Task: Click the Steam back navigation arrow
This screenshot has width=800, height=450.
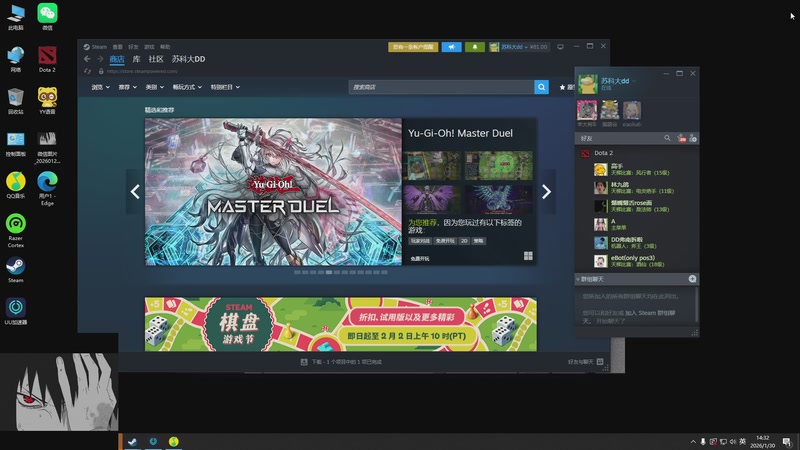Action: coord(87,59)
